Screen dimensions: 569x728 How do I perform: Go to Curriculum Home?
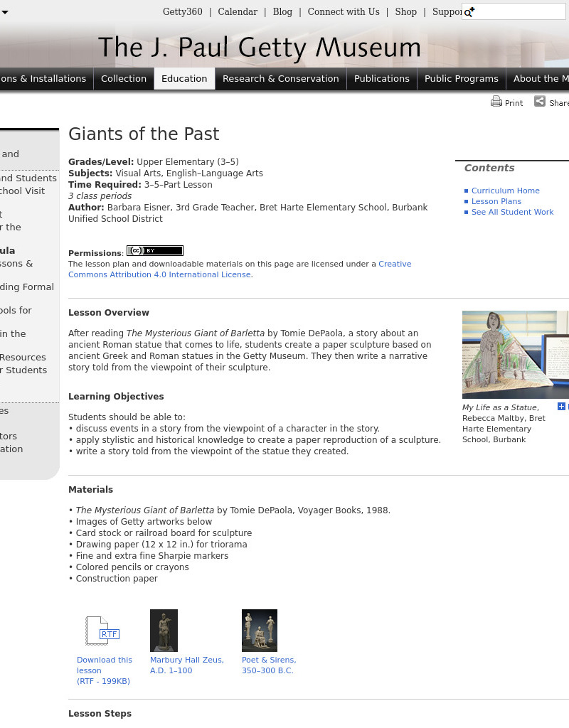[505, 191]
